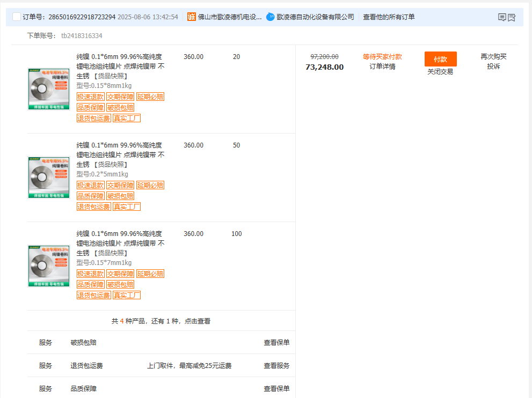532x398 pixels.
Task: Click the total price 73,248.00
Action: [324, 67]
